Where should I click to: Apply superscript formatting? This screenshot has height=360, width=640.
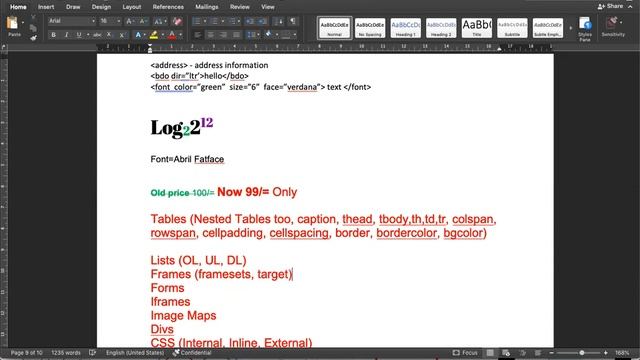point(122,35)
